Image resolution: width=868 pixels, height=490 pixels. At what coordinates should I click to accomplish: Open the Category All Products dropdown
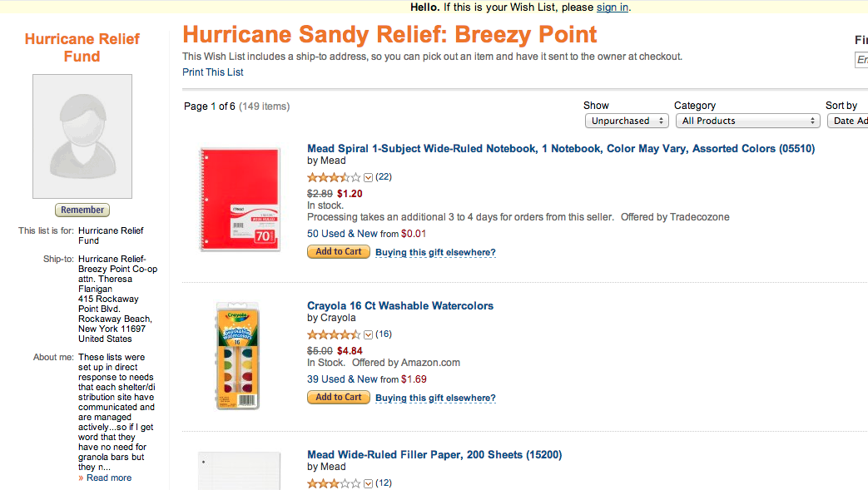747,121
